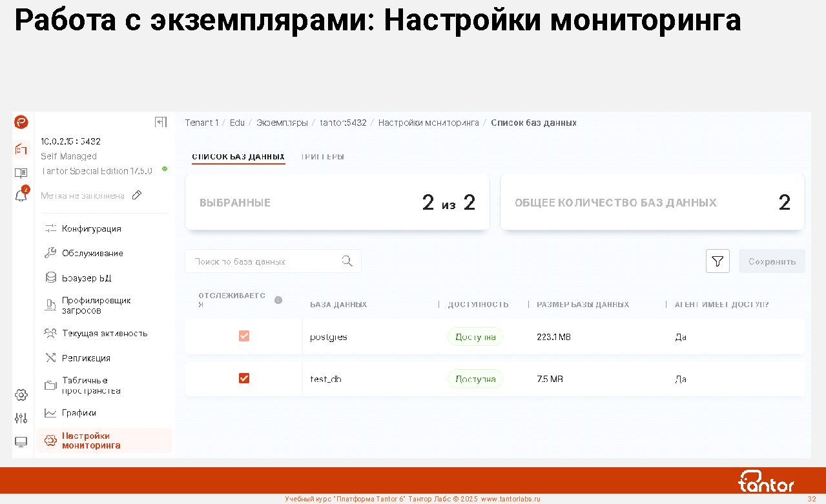Image resolution: width=826 pixels, height=504 pixels.
Task: Uncheck tracking checkbox for test_db
Action: 244,378
